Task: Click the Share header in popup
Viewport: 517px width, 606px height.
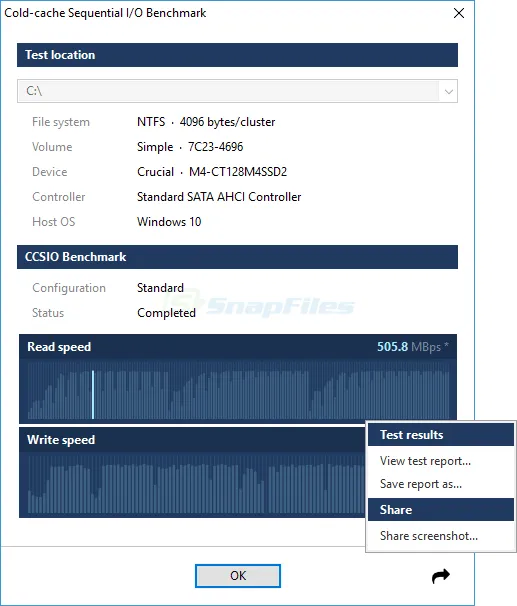Action: (441, 510)
